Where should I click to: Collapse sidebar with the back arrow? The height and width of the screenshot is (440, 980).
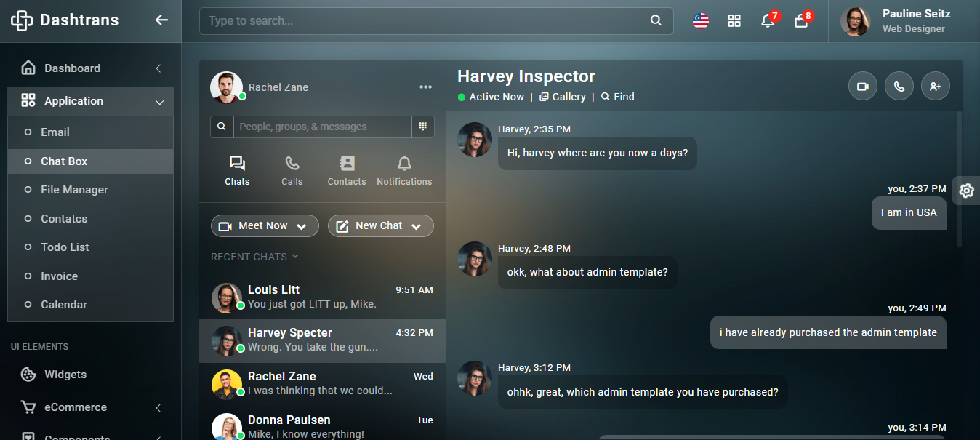(x=161, y=20)
